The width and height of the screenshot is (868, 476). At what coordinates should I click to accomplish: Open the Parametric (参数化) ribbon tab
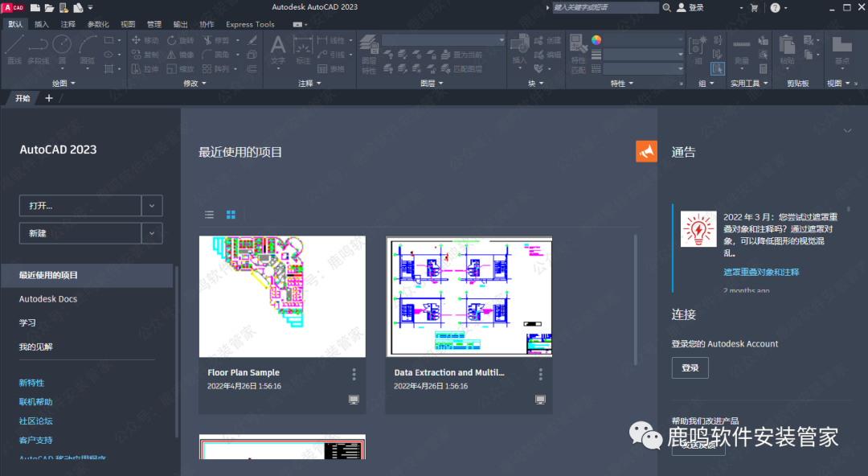click(x=98, y=24)
